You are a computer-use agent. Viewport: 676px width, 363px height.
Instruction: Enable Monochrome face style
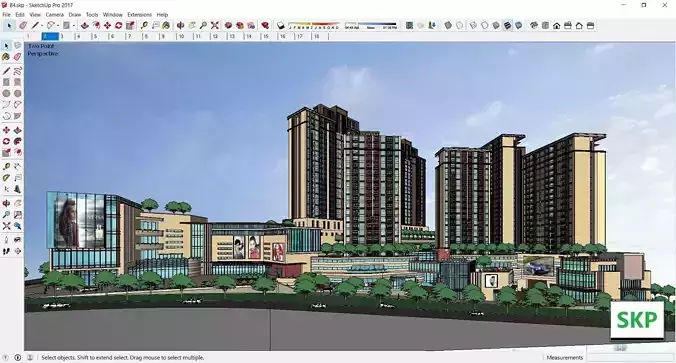click(519, 25)
